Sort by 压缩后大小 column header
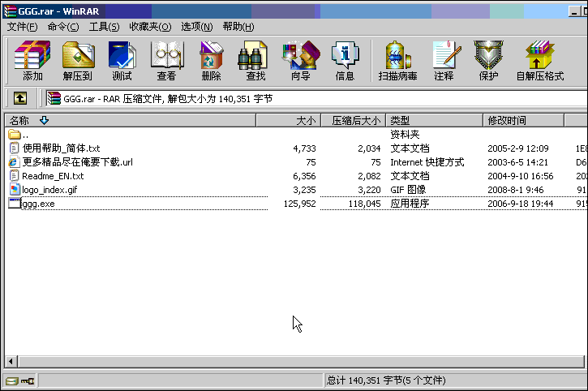The width and height of the screenshot is (588, 391). 353,120
